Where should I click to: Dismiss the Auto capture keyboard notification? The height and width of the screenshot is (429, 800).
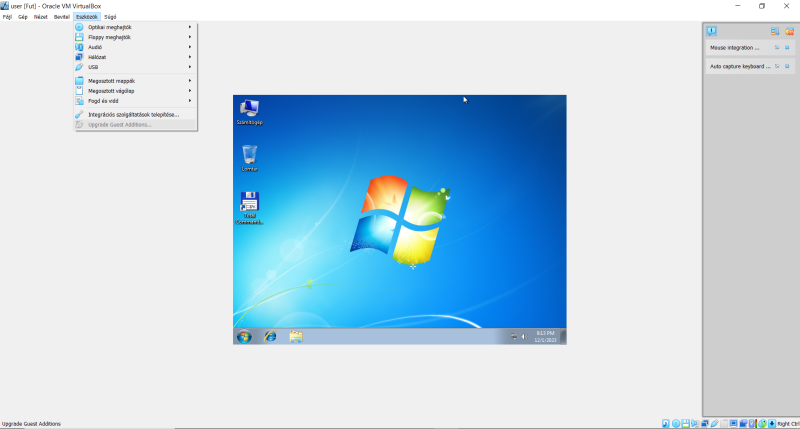pos(787,66)
